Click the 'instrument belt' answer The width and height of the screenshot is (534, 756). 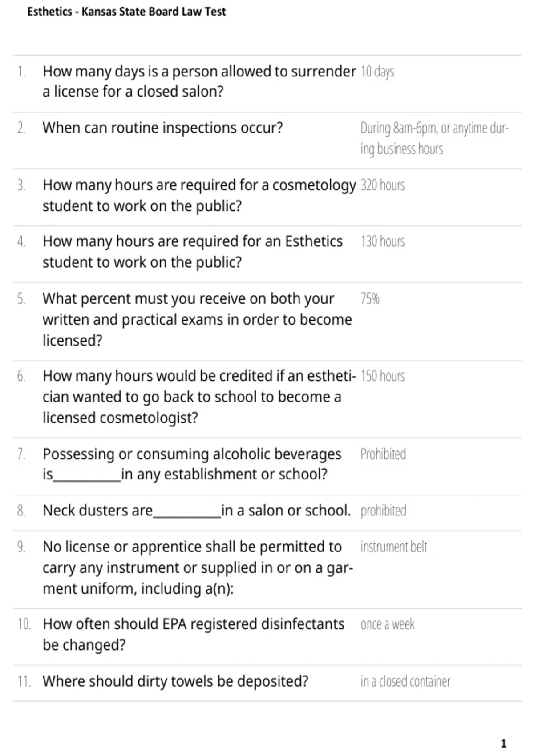(393, 547)
